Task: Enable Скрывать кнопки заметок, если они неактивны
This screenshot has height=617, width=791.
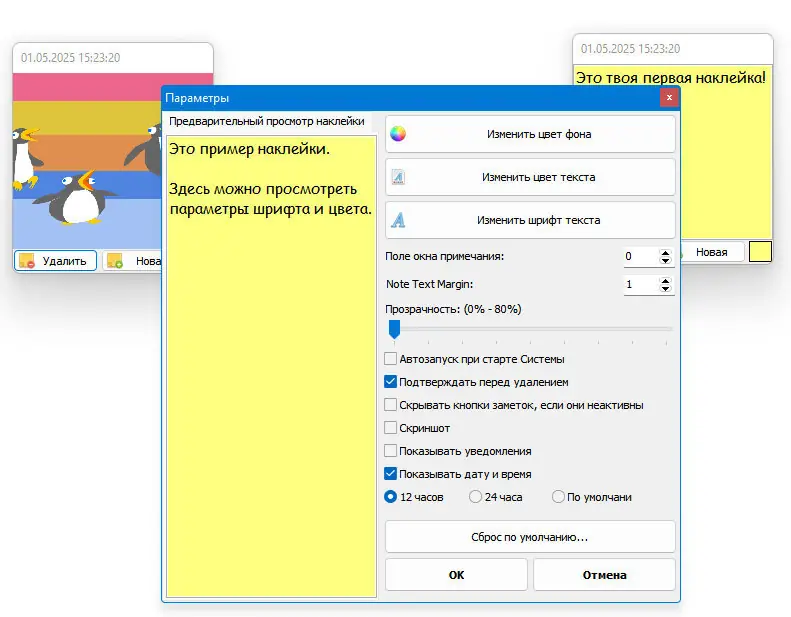Action: (390, 405)
